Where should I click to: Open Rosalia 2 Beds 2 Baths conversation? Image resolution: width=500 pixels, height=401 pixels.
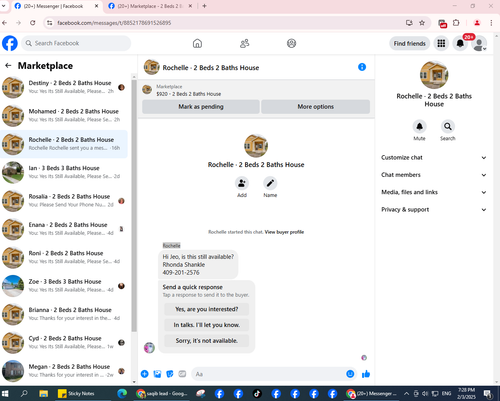[64, 201]
